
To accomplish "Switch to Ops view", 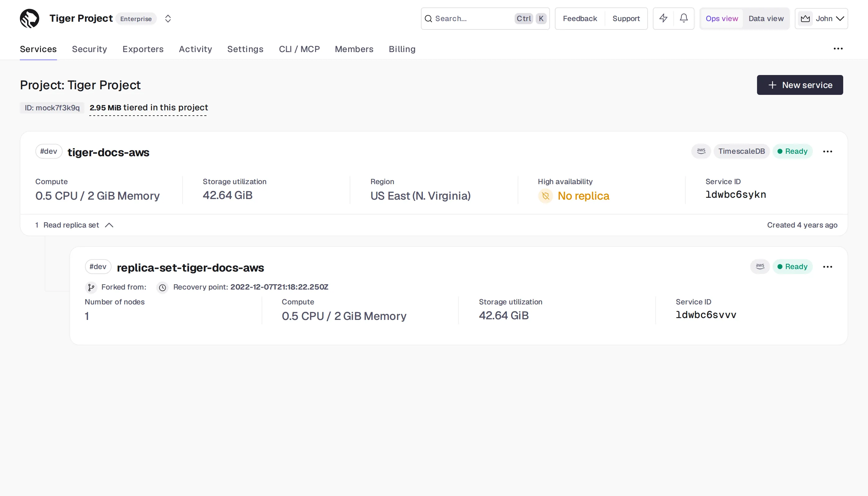I will [x=722, y=18].
